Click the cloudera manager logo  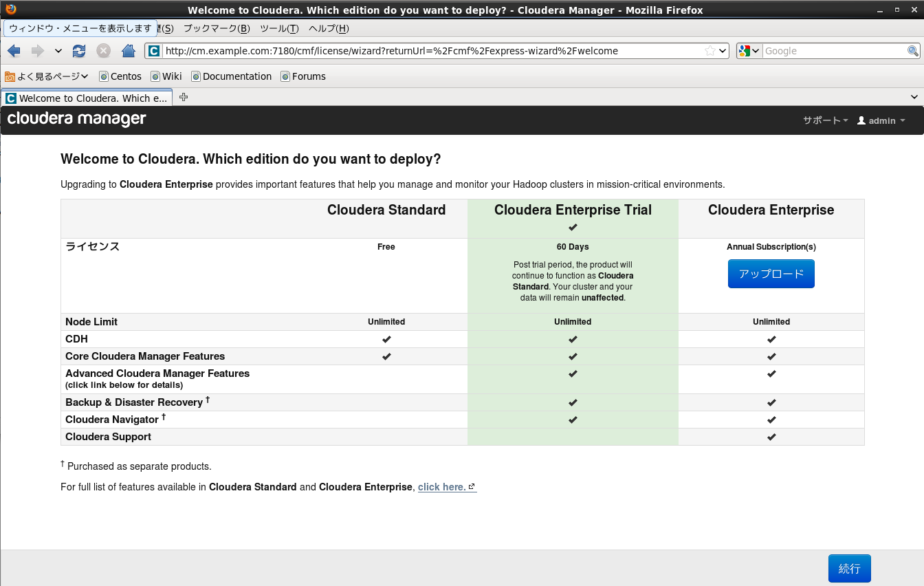coord(77,119)
